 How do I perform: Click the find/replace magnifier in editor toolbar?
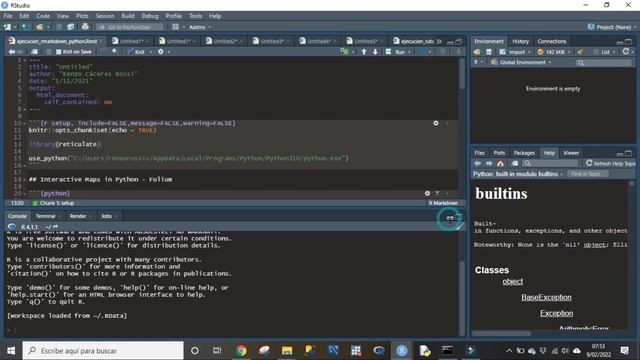coord(115,52)
